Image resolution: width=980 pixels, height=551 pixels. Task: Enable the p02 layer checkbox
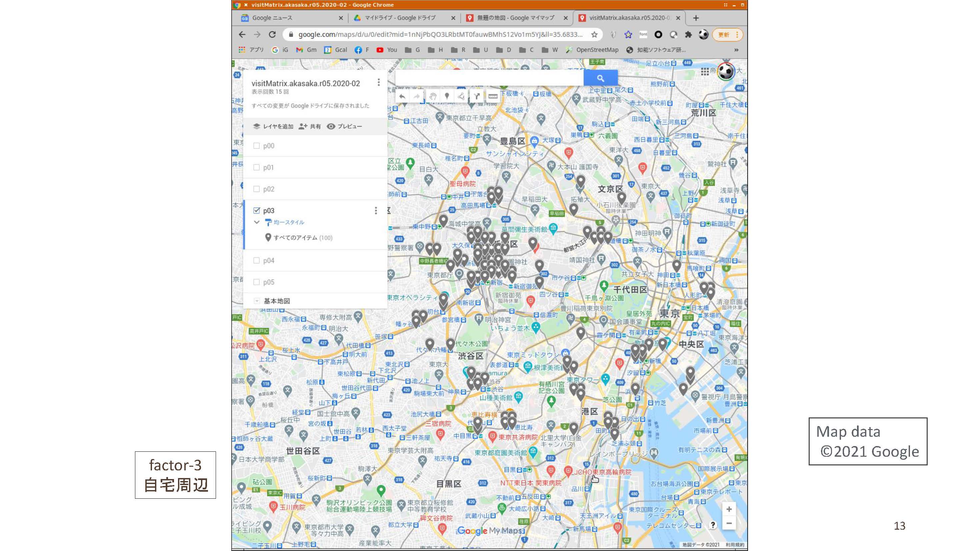[256, 189]
